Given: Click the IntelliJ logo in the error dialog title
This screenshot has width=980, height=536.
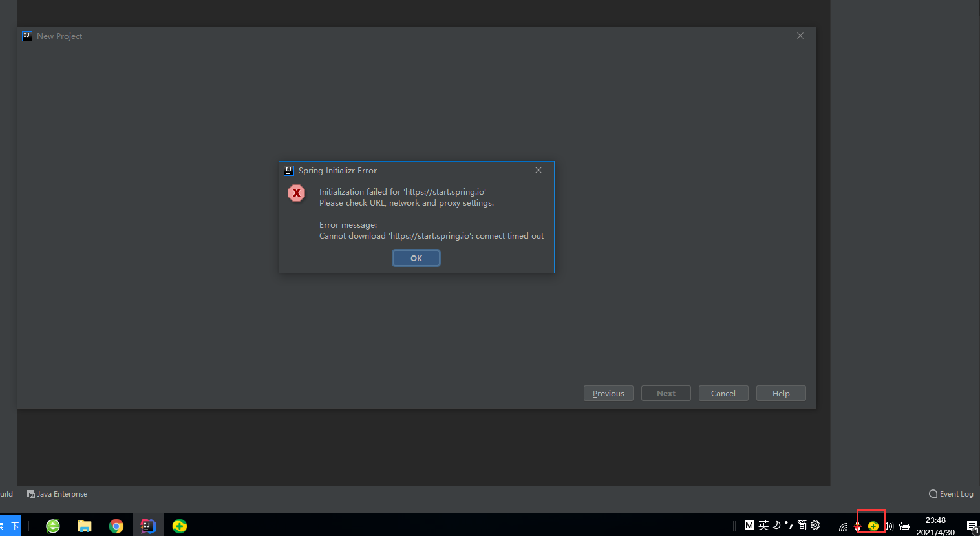Looking at the screenshot, I should [x=289, y=171].
